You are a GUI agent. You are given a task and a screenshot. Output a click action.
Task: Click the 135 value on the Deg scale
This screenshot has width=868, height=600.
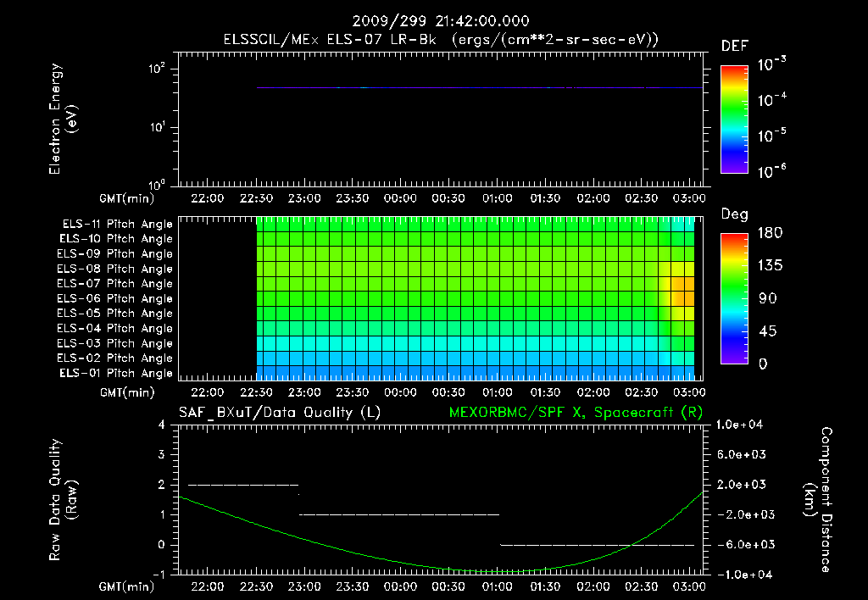pos(771,266)
